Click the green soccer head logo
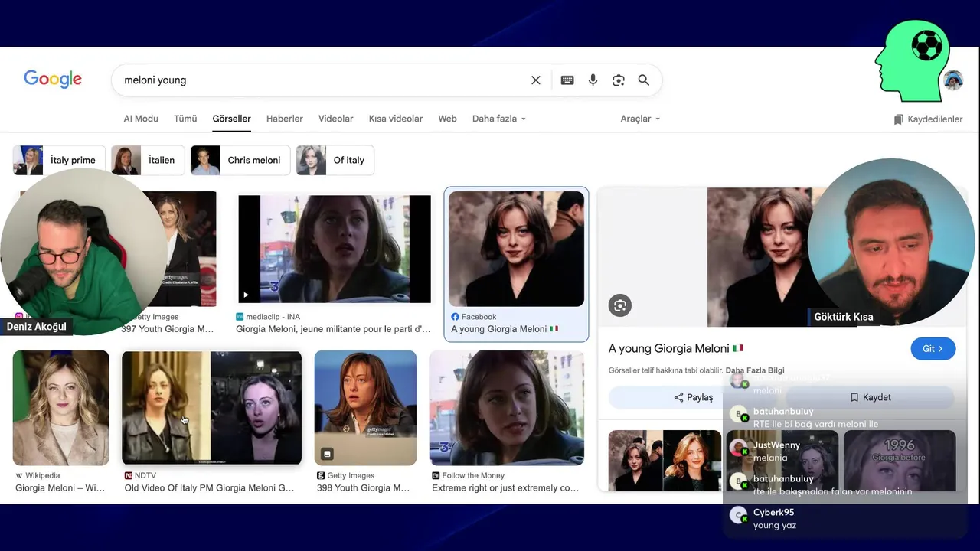The image size is (980, 551). [912, 60]
